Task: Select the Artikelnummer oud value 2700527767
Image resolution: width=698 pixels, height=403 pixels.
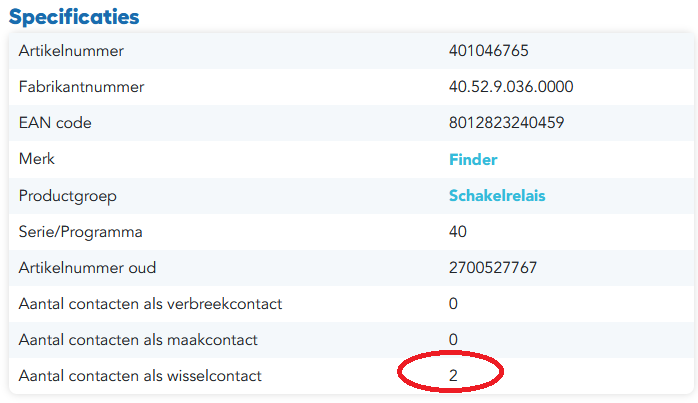Action: (x=493, y=268)
